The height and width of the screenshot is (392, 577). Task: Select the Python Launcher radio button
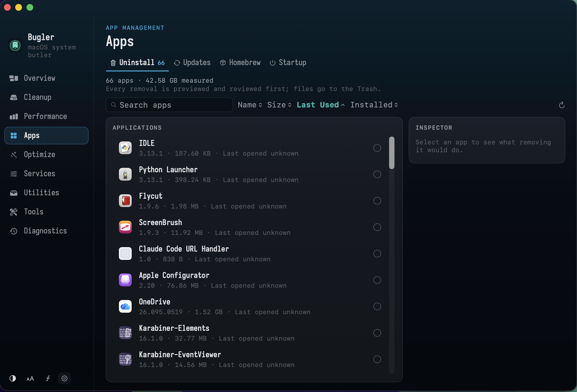(x=377, y=174)
